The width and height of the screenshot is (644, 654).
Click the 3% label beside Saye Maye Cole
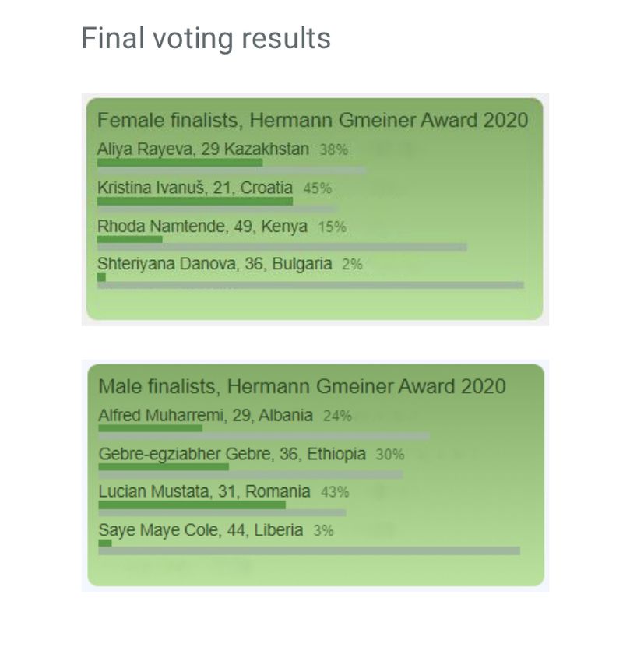[x=323, y=531]
